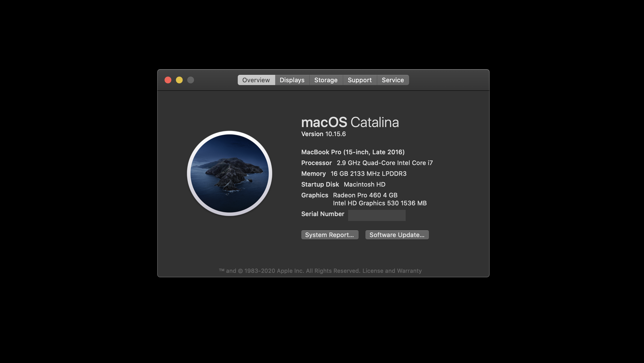Click the Overview tab
The width and height of the screenshot is (644, 363).
[256, 80]
